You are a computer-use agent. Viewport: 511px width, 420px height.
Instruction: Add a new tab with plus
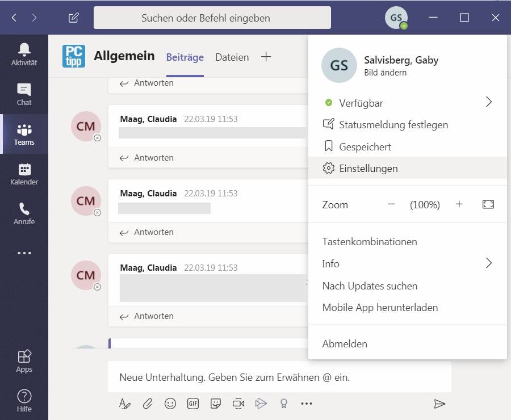tap(266, 57)
